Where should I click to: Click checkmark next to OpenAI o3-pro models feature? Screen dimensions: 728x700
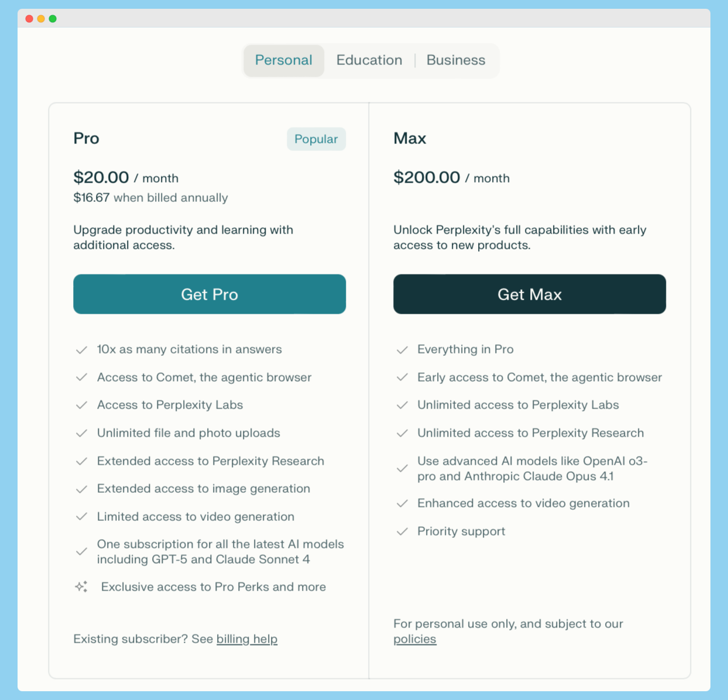402,469
